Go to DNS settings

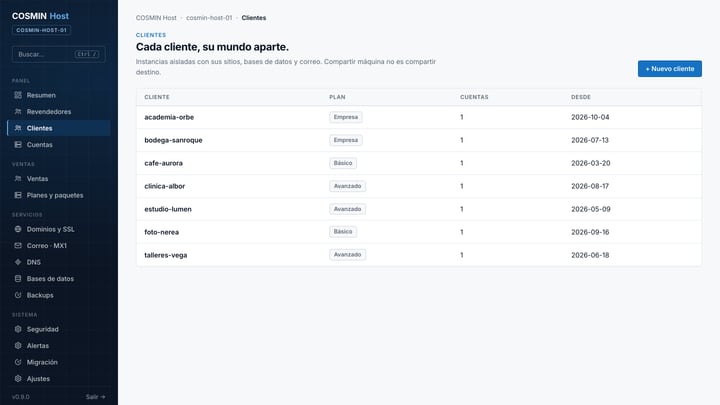(59, 262)
